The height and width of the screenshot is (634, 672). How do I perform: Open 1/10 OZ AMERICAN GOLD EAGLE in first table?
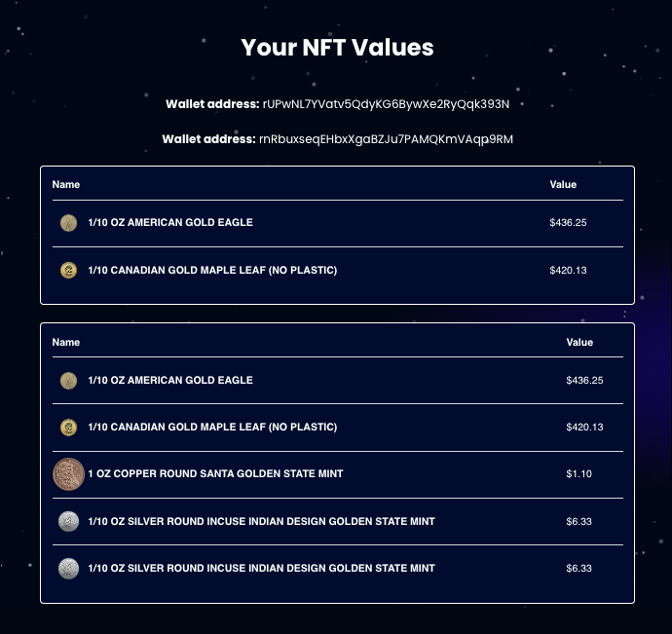[170, 222]
